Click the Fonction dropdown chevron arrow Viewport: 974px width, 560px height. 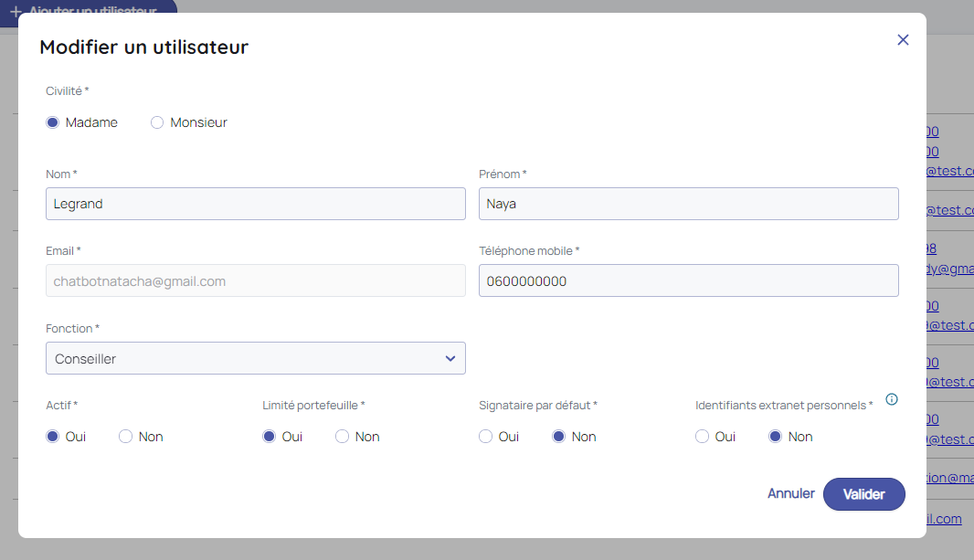(450, 359)
